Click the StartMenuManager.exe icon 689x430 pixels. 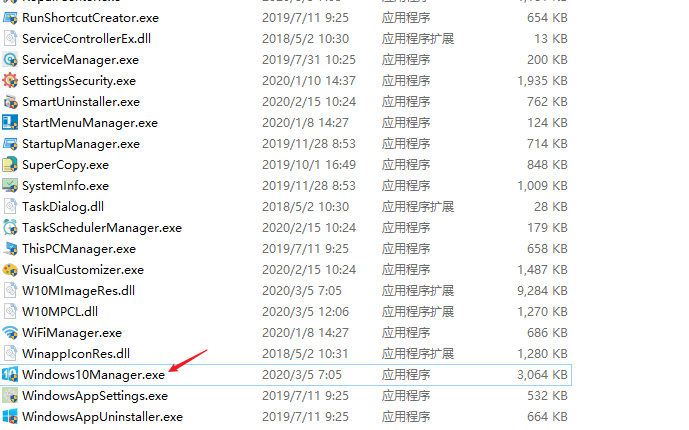pyautogui.click(x=10, y=123)
